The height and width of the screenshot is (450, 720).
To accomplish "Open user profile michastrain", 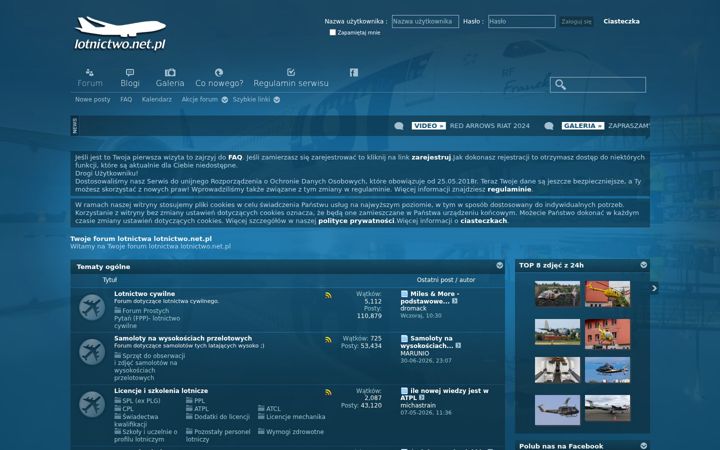I will [418, 405].
